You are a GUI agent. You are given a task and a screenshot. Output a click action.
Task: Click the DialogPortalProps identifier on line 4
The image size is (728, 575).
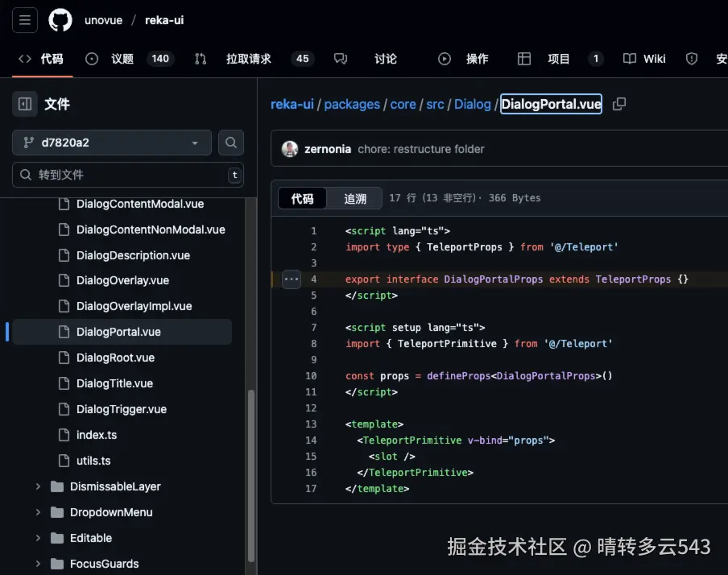(x=493, y=279)
